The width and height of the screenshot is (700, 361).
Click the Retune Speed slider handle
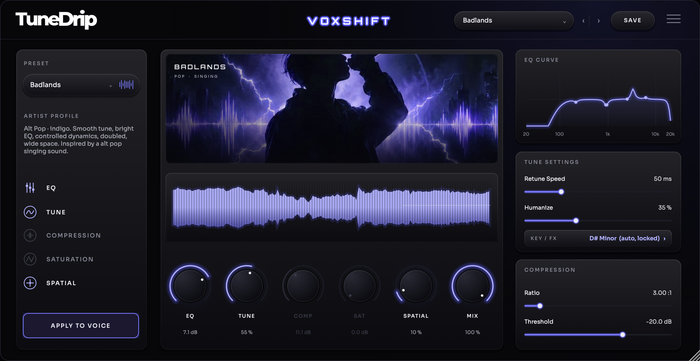pyautogui.click(x=561, y=192)
